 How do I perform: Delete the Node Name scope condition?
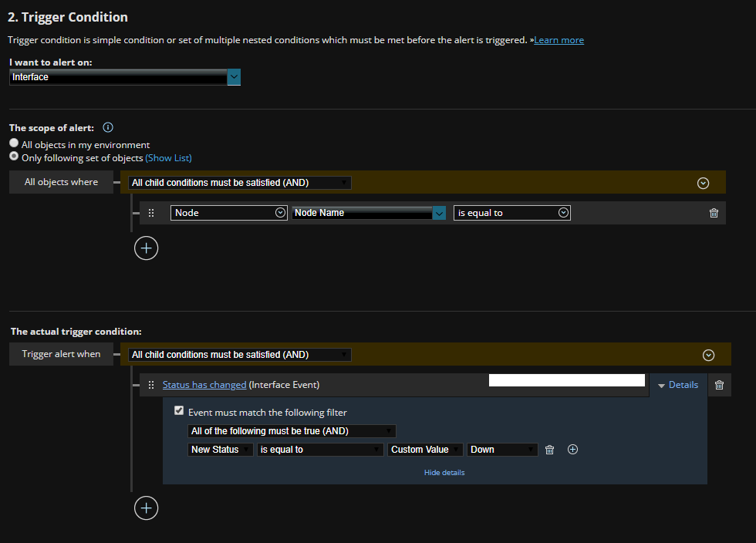(714, 214)
